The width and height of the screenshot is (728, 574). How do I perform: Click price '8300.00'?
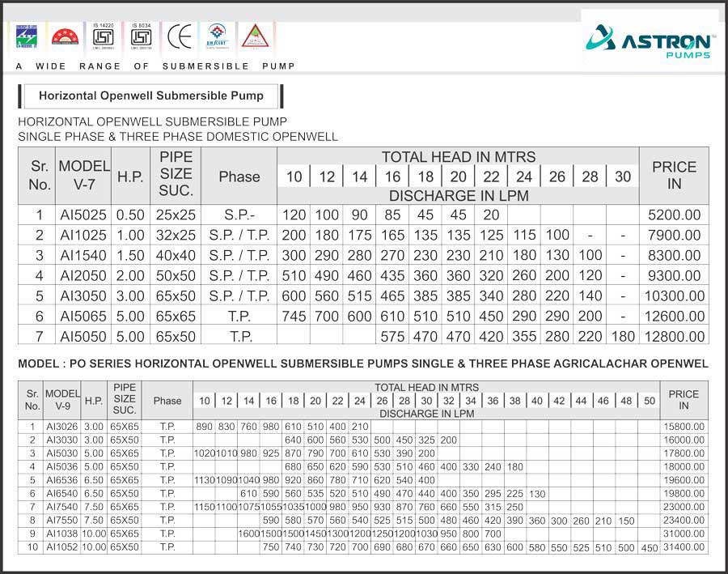(x=674, y=255)
